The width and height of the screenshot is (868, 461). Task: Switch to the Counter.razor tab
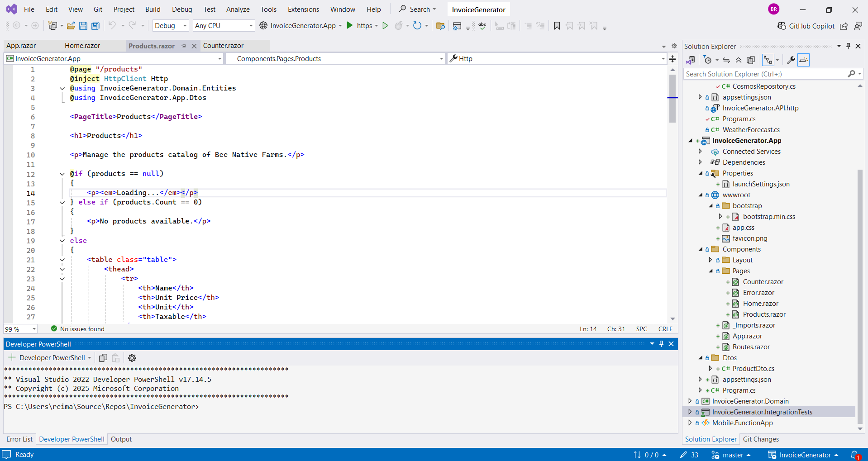(x=223, y=46)
